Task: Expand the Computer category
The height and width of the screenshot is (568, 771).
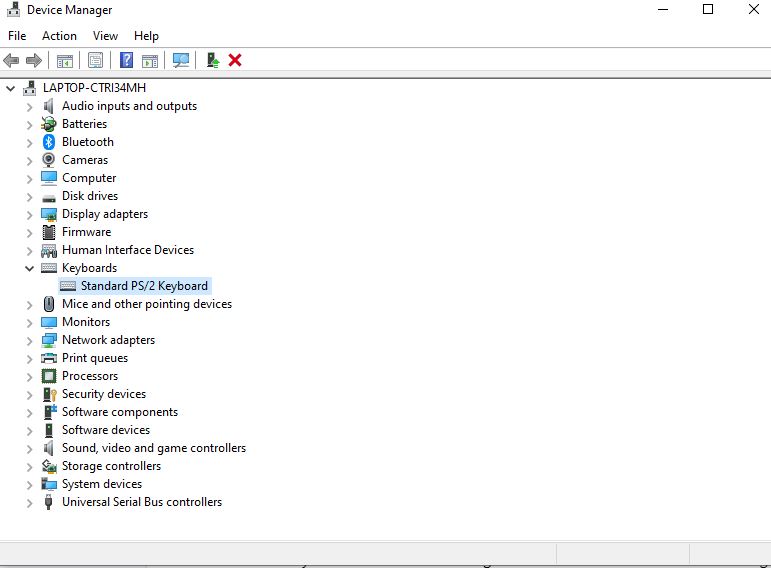Action: click(x=30, y=179)
